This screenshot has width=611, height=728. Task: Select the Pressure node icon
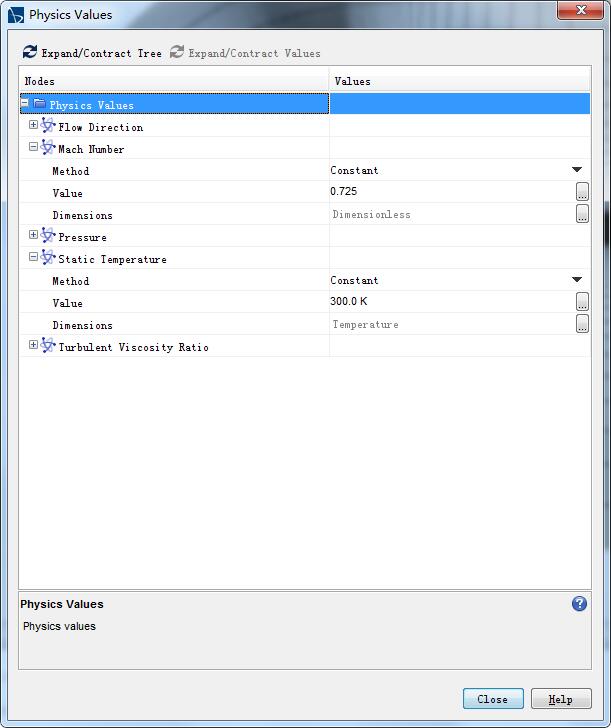tap(48, 236)
